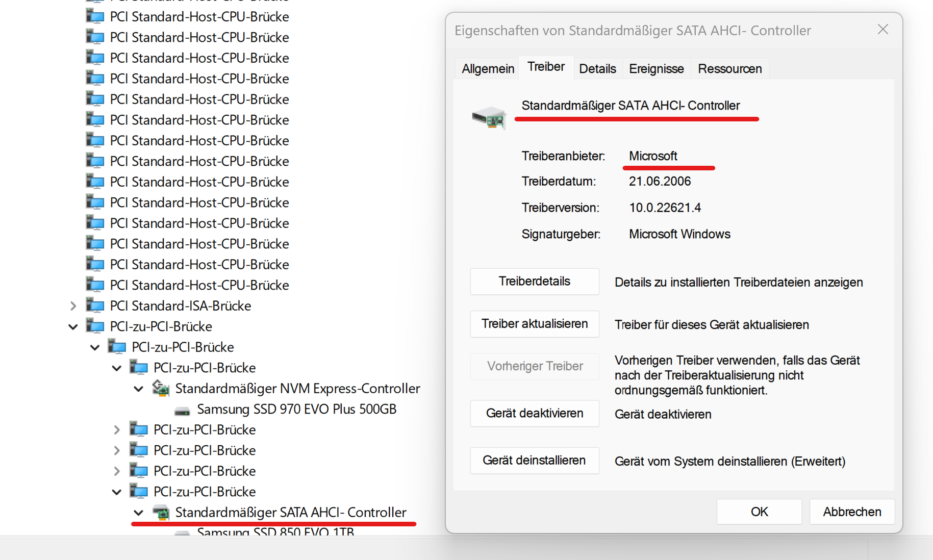The image size is (933, 560).
Task: Click the greyed-out Vorheriger Treiber button
Action: [x=535, y=366]
